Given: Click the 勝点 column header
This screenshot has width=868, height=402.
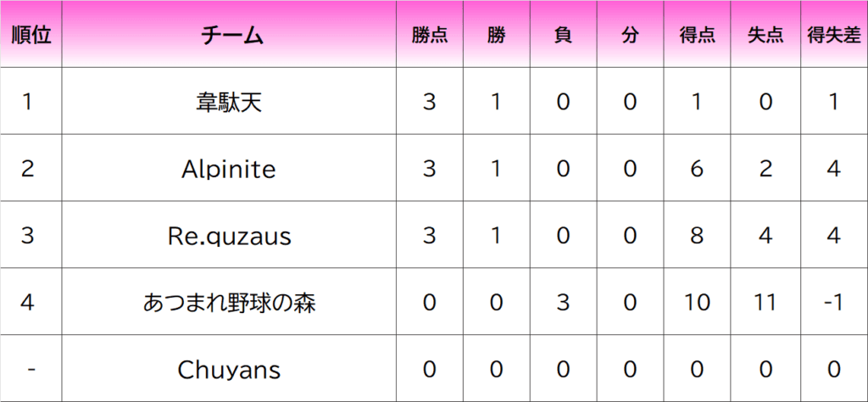Looking at the screenshot, I should [x=430, y=35].
